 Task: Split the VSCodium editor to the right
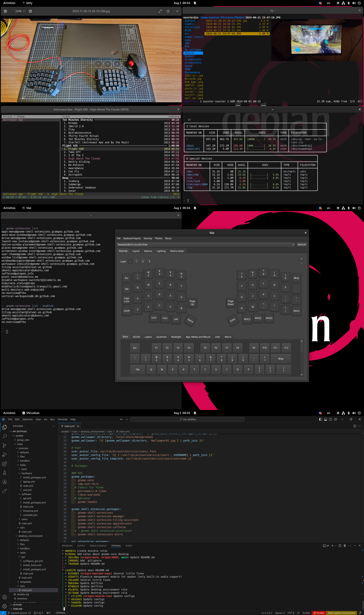[x=355, y=426]
